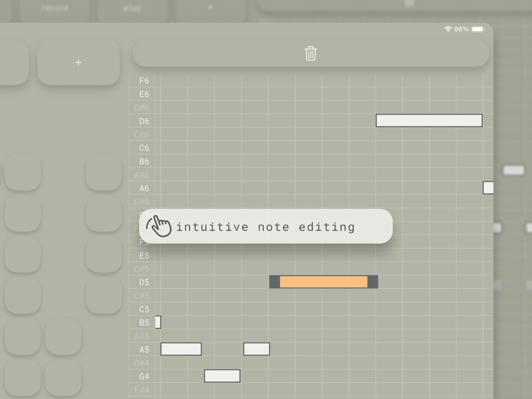Tap the trash icon to delete notes
532x399 pixels.
click(310, 53)
